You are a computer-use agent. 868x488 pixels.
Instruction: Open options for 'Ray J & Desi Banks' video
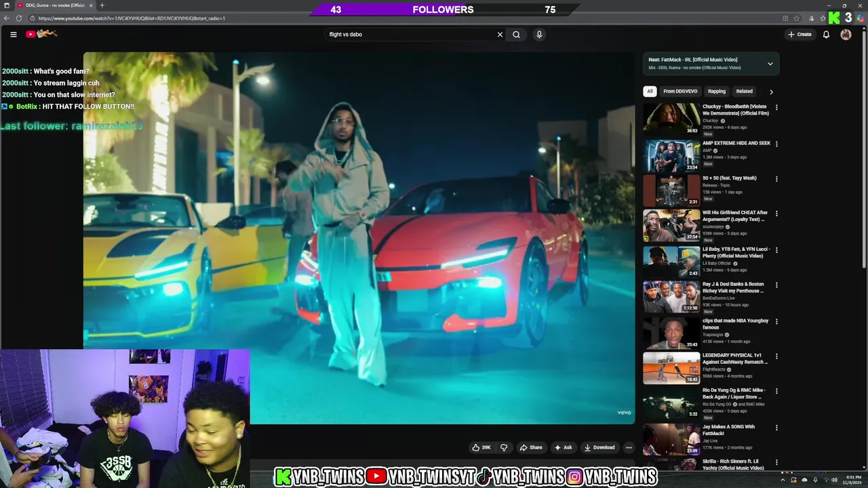pos(776,285)
